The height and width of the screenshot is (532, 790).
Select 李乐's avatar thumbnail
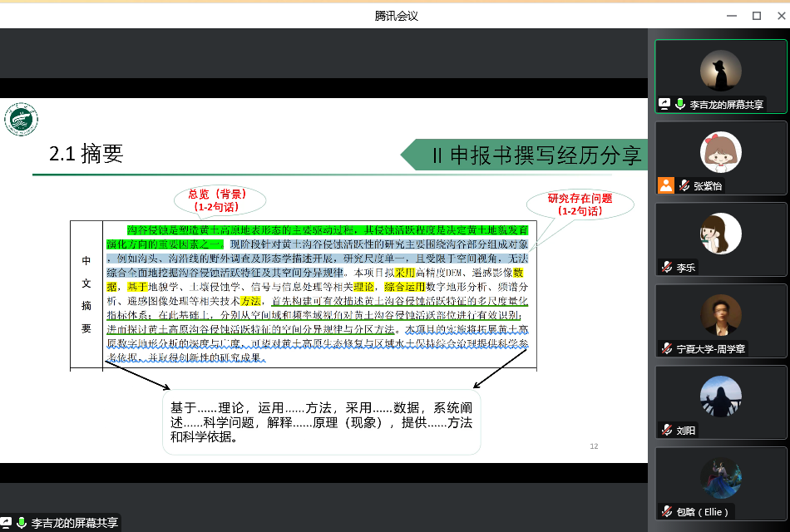[720, 233]
